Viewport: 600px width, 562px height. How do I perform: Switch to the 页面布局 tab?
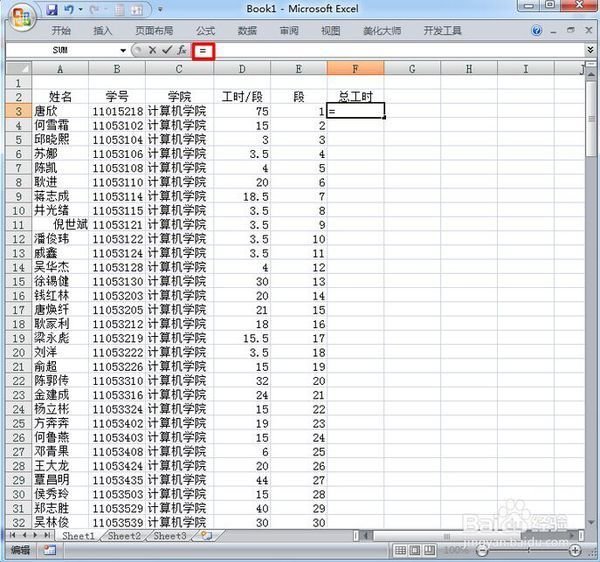(x=154, y=31)
